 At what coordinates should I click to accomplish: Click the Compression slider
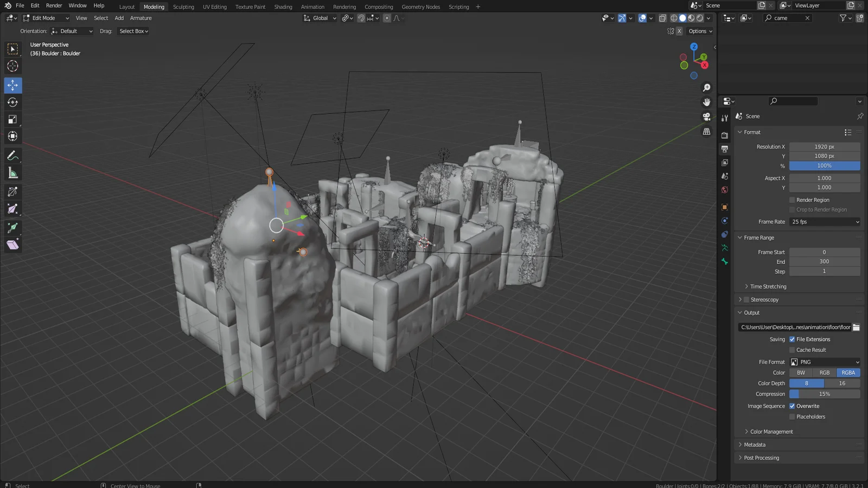pyautogui.click(x=825, y=394)
